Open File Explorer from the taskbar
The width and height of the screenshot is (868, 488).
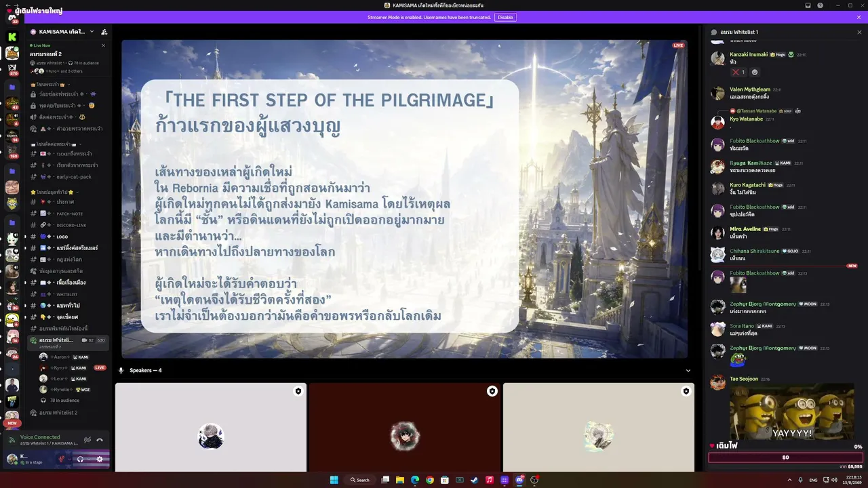400,480
